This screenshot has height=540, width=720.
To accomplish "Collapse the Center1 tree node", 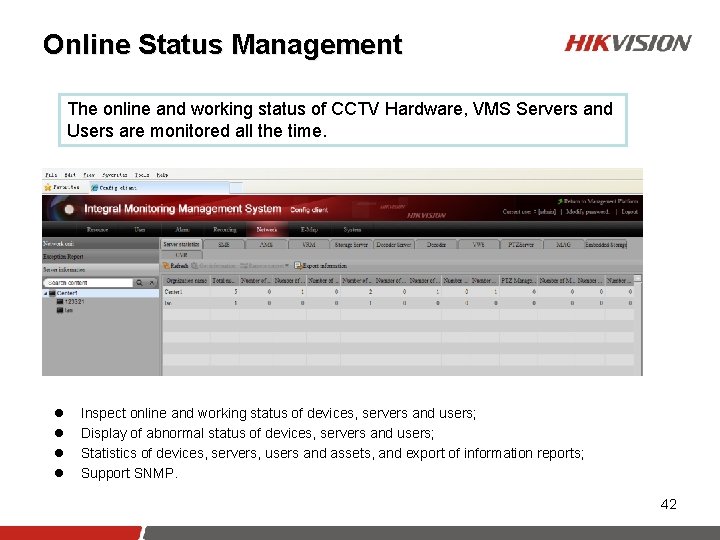I will pyautogui.click(x=45, y=293).
